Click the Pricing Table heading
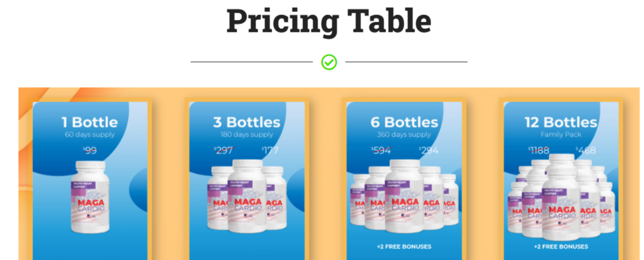Viewport: 644px width, 260px height. point(329,21)
